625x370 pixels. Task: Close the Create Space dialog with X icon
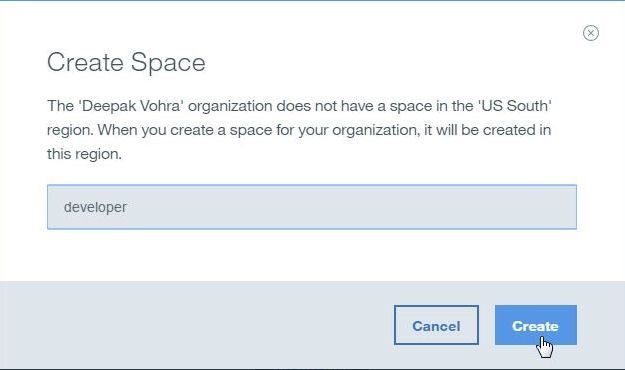point(591,33)
